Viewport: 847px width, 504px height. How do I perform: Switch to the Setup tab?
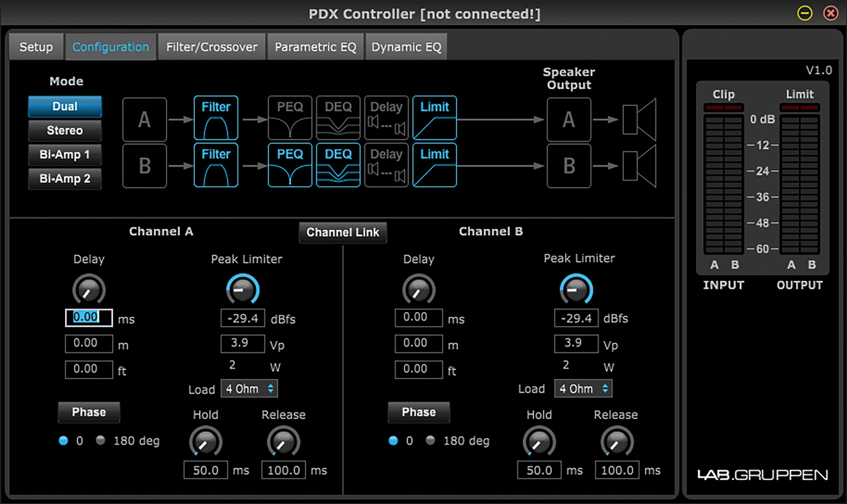point(36,47)
